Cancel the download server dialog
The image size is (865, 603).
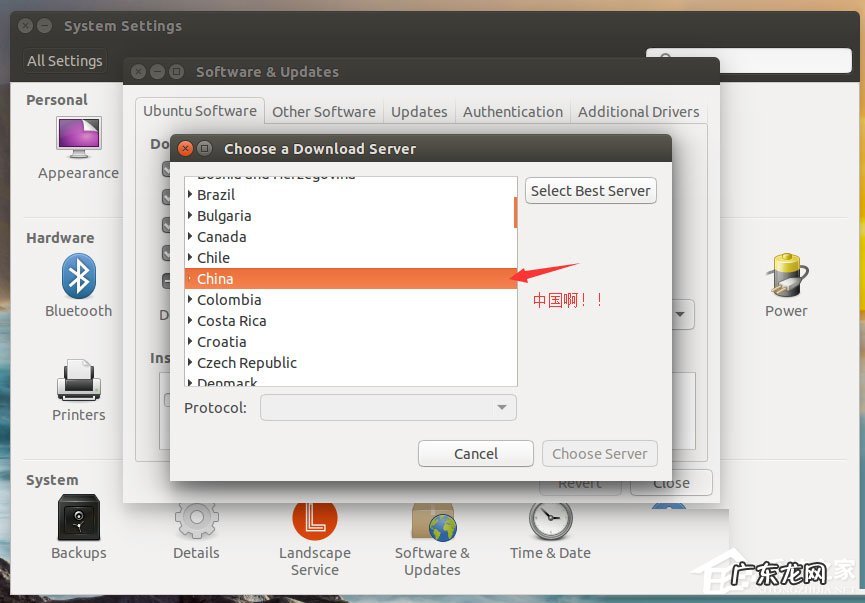coord(475,453)
